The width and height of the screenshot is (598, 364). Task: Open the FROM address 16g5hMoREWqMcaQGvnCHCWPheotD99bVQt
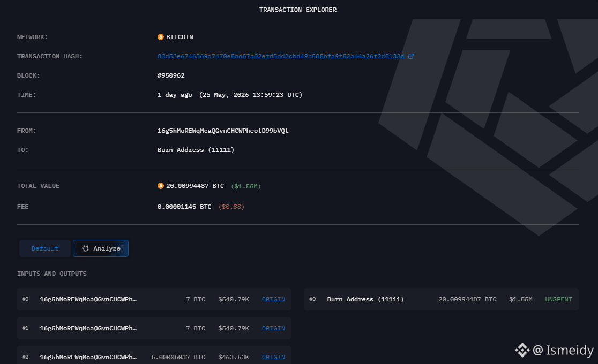coord(223,131)
